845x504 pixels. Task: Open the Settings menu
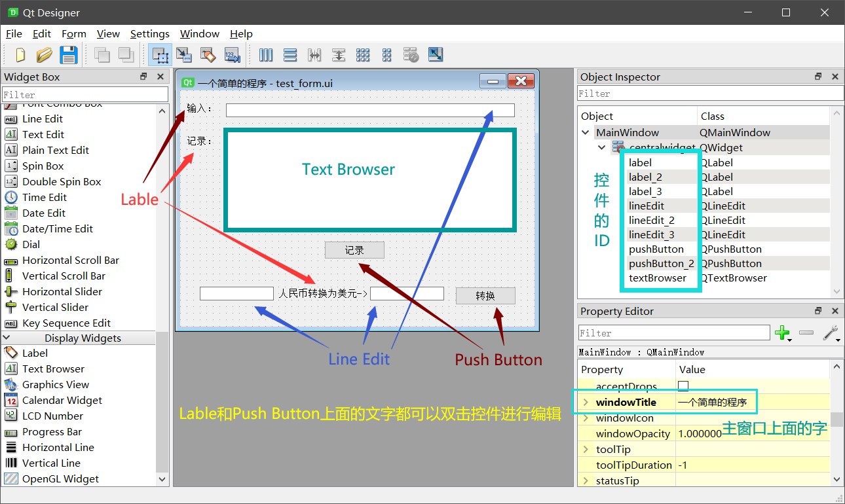coord(150,34)
